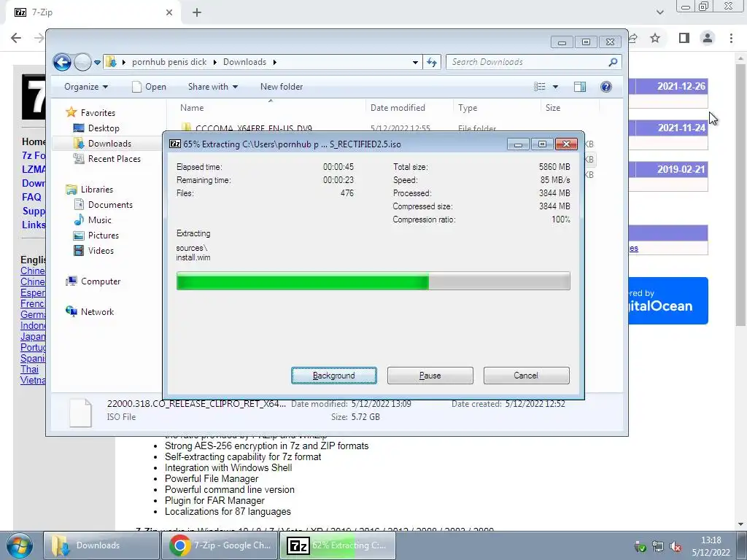The width and height of the screenshot is (747, 560).
Task: Open a new Chrome tab
Action: [x=197, y=13]
